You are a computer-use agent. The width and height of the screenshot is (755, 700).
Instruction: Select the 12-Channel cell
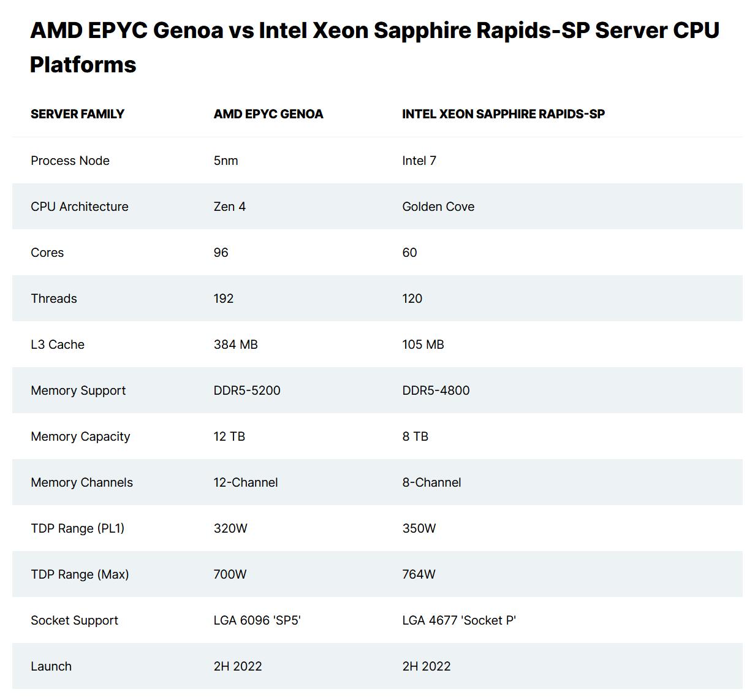point(246,482)
